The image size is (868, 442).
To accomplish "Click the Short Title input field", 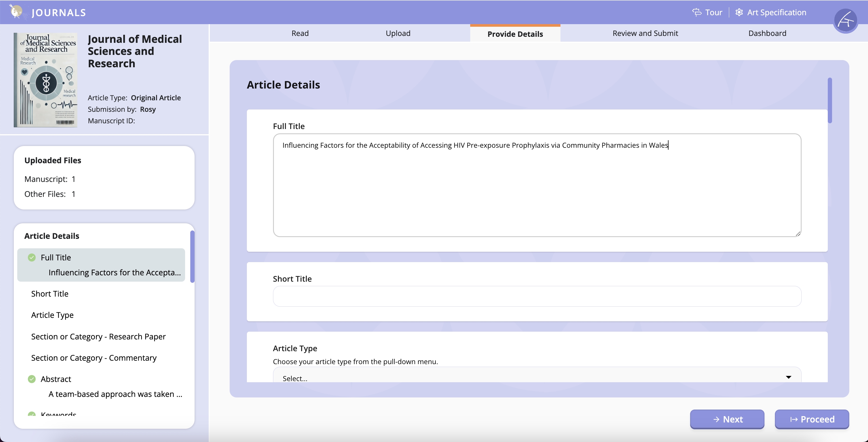I will (x=537, y=296).
